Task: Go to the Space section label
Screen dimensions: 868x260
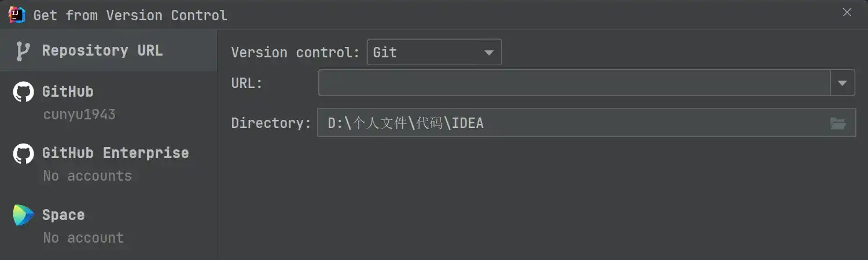Action: [x=63, y=215]
